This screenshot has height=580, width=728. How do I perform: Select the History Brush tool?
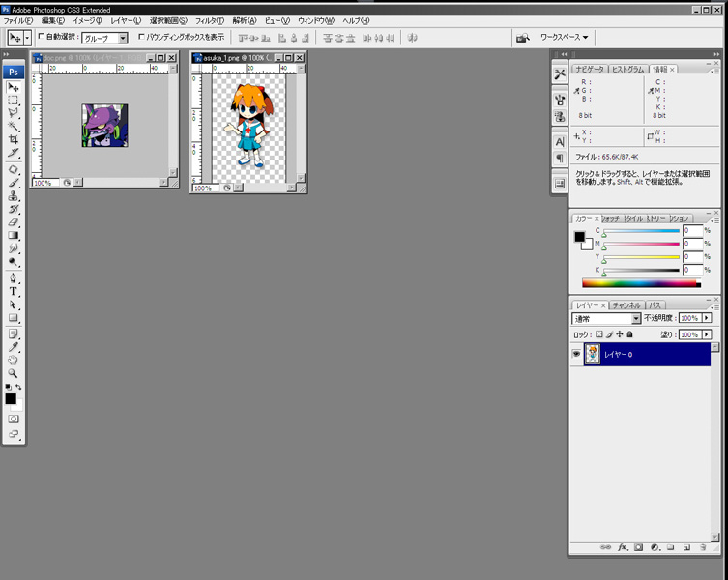(x=13, y=209)
